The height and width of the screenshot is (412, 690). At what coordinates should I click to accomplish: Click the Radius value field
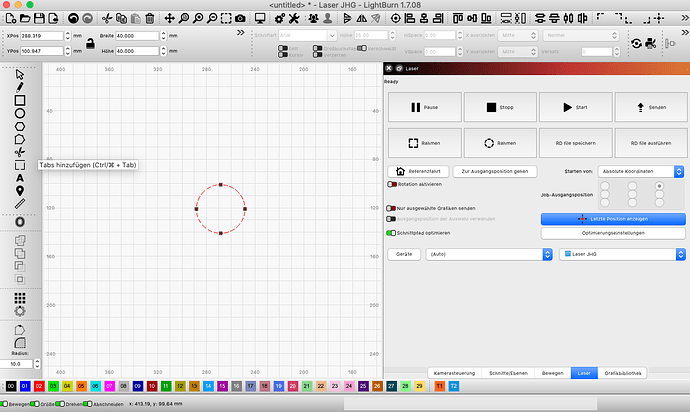coord(16,364)
